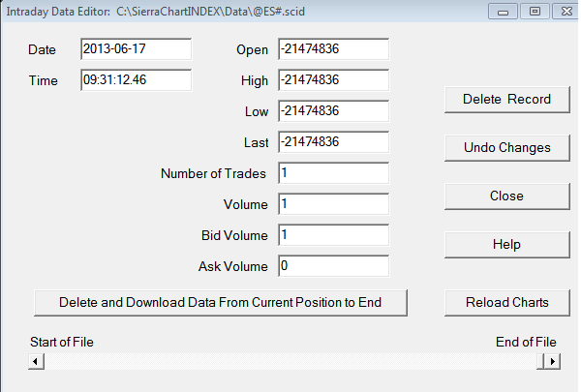581x392 pixels.
Task: Click the Bid Volume field
Action: (x=334, y=235)
